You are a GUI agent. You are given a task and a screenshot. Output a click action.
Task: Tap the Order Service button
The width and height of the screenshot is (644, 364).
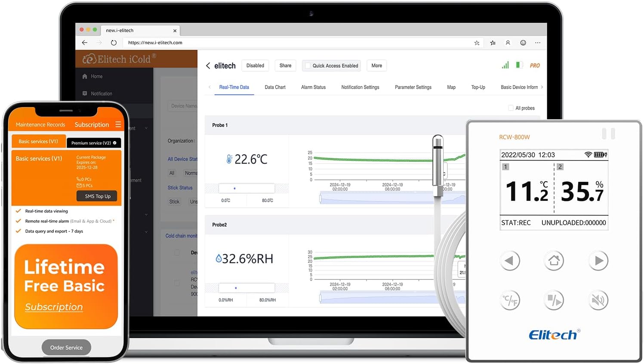(x=66, y=348)
